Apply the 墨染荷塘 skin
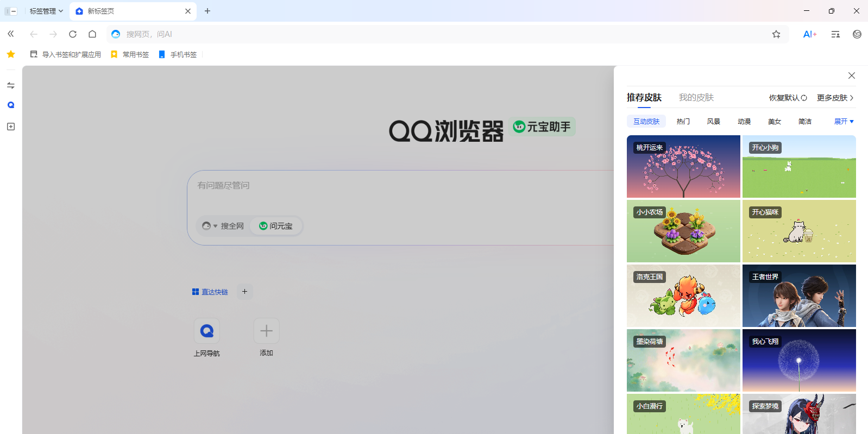 pos(683,361)
